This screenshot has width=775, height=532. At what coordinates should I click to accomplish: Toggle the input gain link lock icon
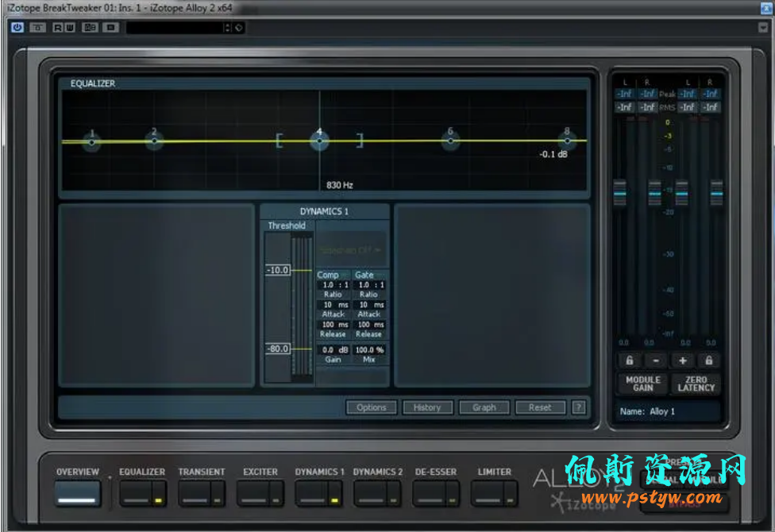(x=630, y=360)
